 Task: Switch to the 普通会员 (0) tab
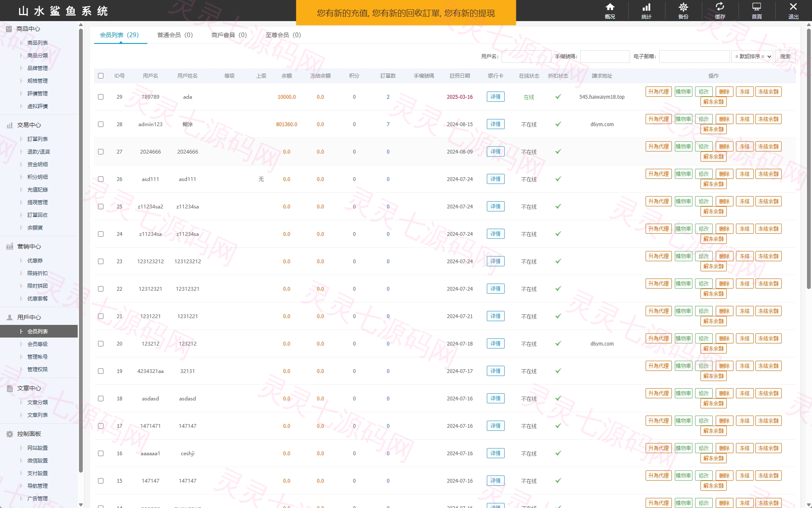(175, 35)
